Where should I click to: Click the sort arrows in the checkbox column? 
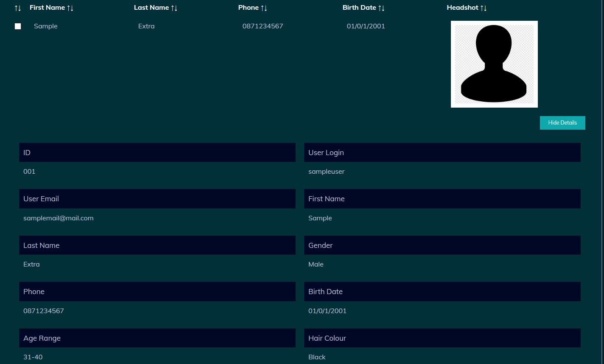pos(17,8)
